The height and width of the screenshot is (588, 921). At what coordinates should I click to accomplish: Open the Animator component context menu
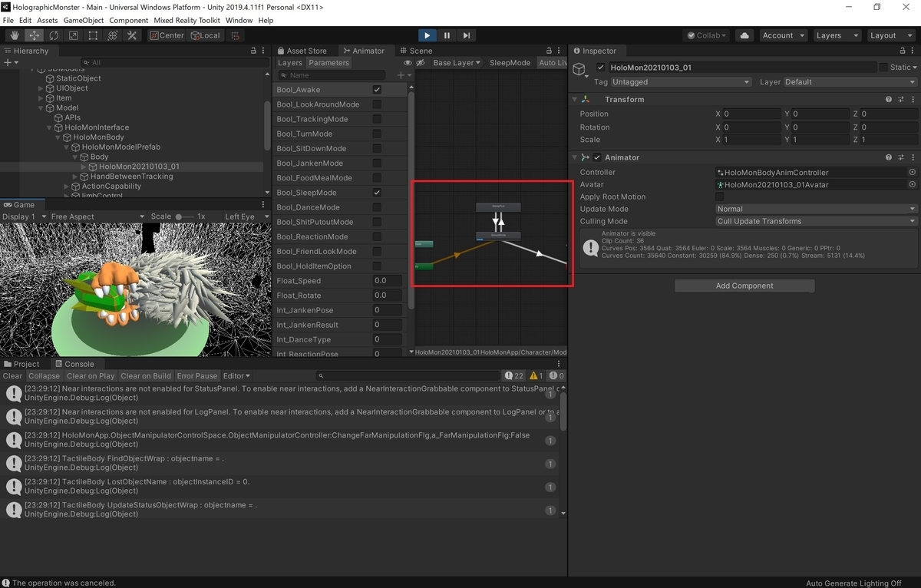tap(913, 157)
